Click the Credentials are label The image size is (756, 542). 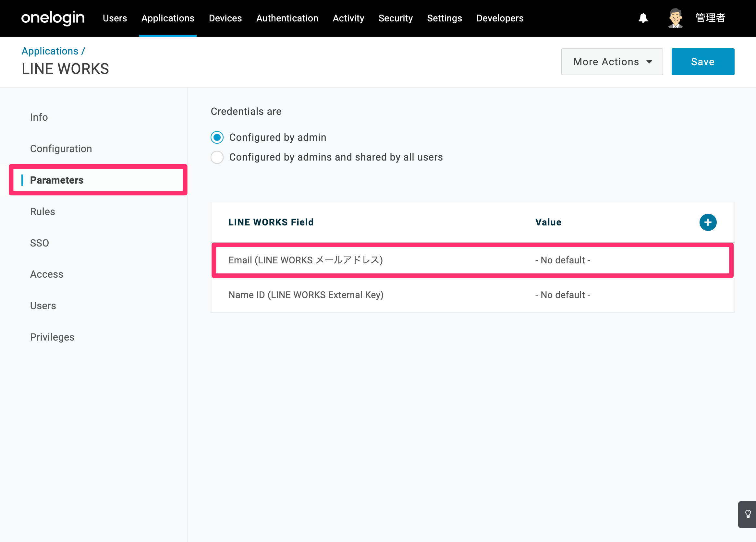(246, 111)
